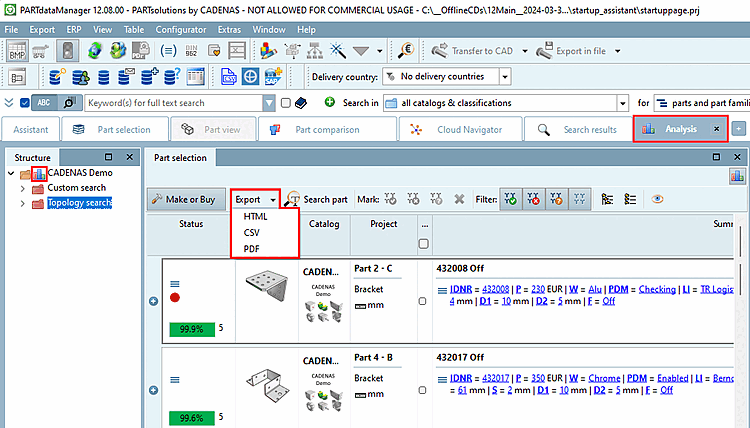Click the 99.6% green similarity bar

[192, 418]
